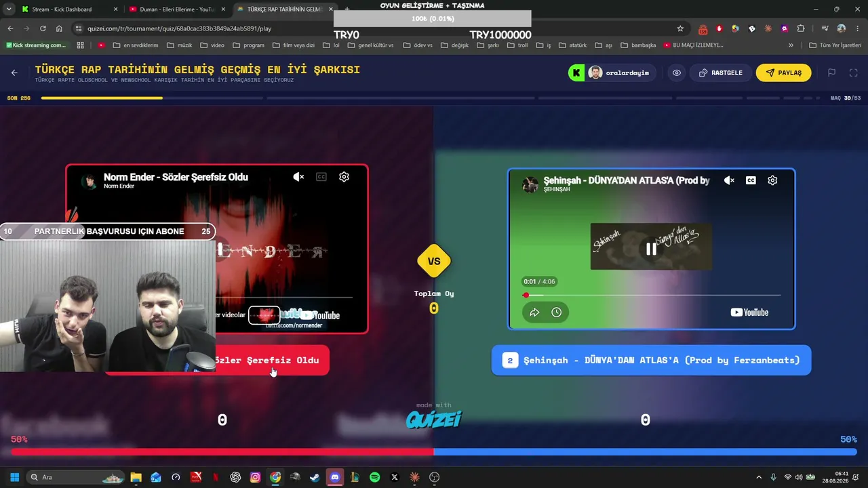Toggle the eye visibility button
Image resolution: width=868 pixels, height=488 pixels.
pos(677,73)
